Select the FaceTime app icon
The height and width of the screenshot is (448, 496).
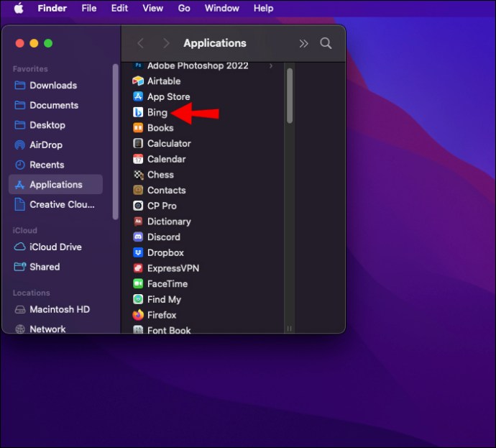pyautogui.click(x=138, y=284)
